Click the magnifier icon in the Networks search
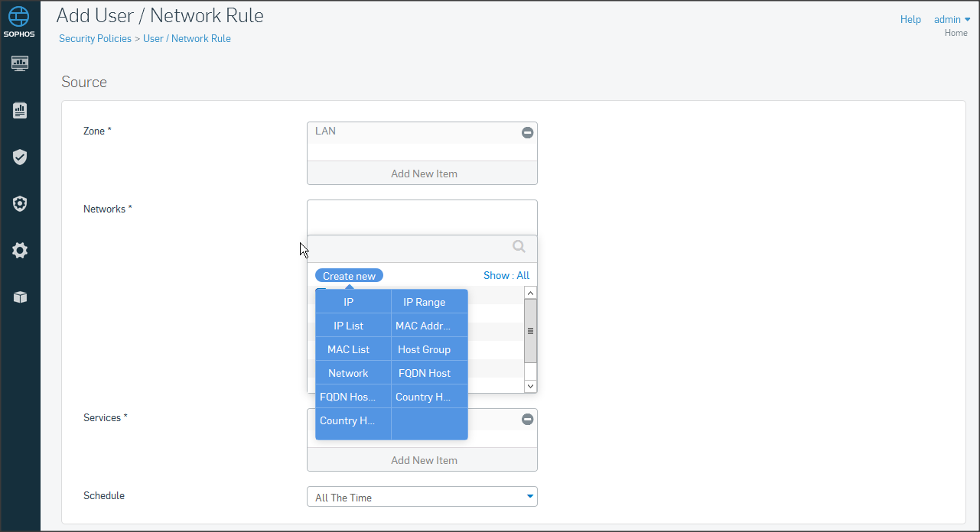The width and height of the screenshot is (980, 532). pyautogui.click(x=519, y=246)
